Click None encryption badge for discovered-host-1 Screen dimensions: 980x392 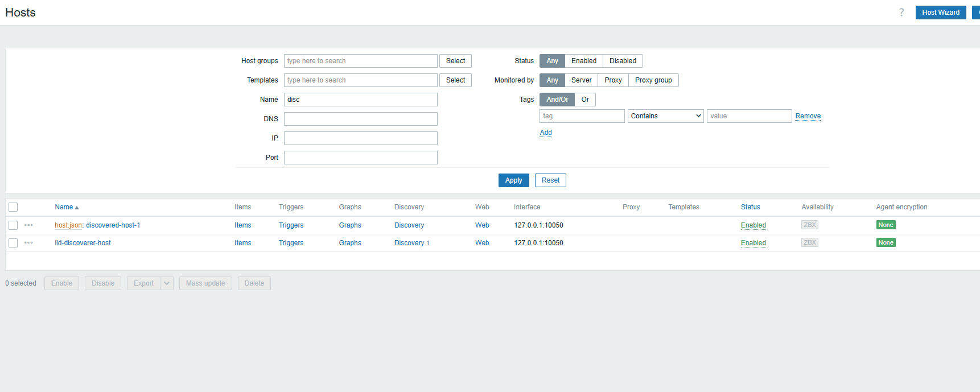point(886,225)
